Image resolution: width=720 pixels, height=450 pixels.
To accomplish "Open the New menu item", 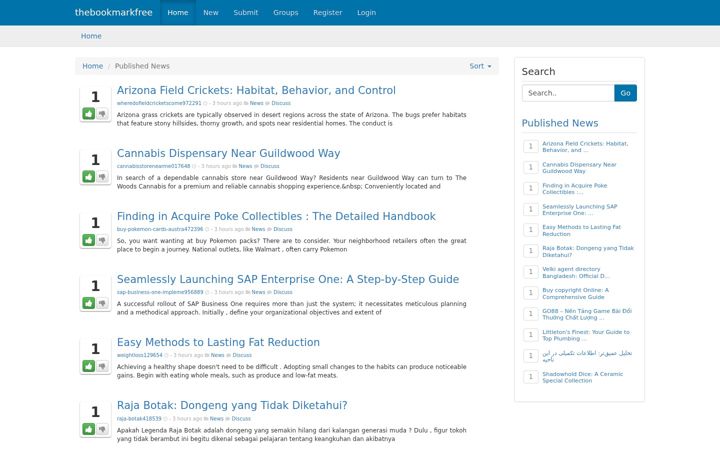I will (211, 12).
